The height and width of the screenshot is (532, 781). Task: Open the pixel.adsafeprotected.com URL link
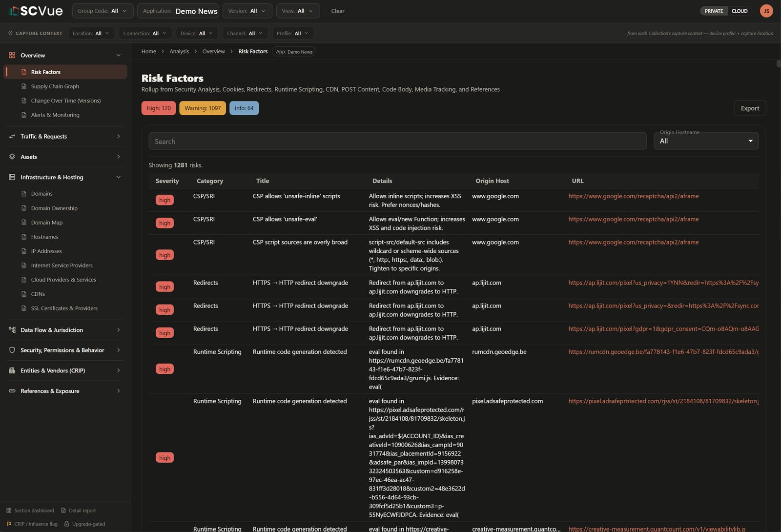(x=663, y=401)
